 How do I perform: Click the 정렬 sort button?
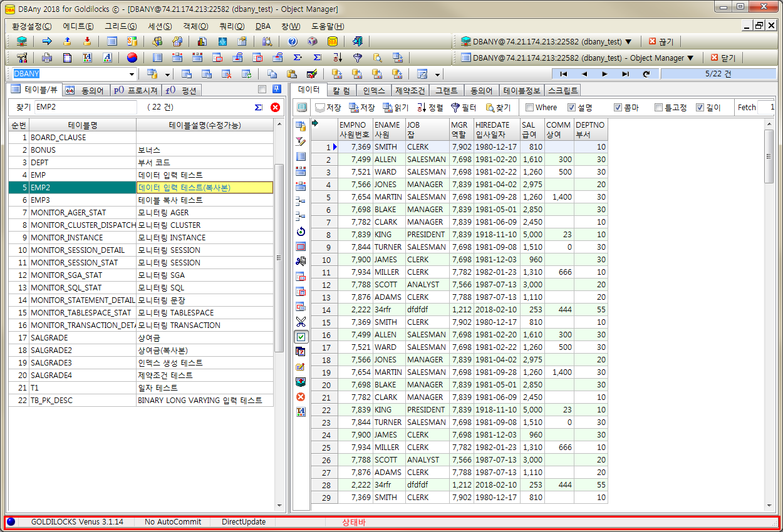point(430,108)
